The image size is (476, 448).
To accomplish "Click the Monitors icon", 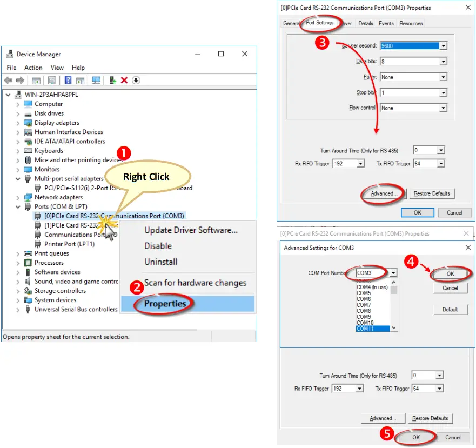I will 28,170.
